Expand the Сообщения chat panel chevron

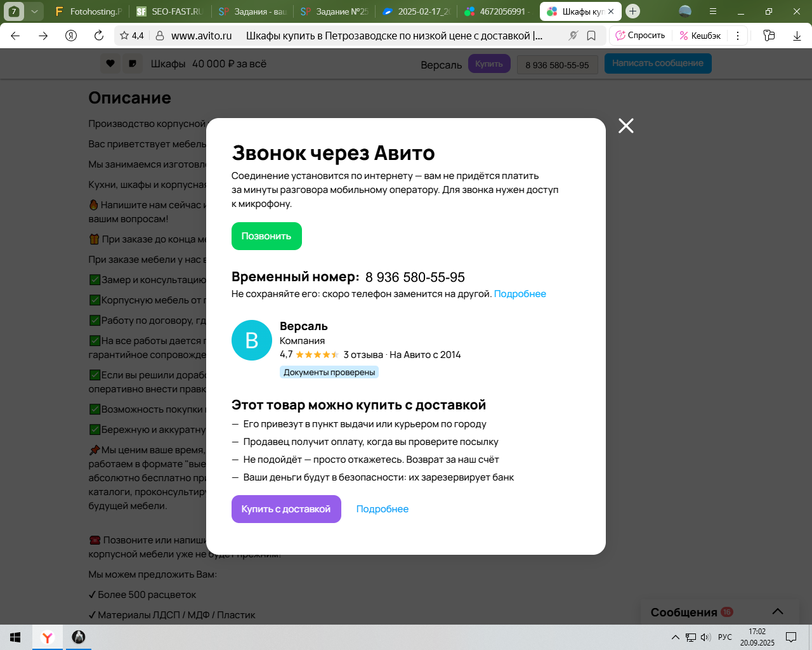(778, 611)
